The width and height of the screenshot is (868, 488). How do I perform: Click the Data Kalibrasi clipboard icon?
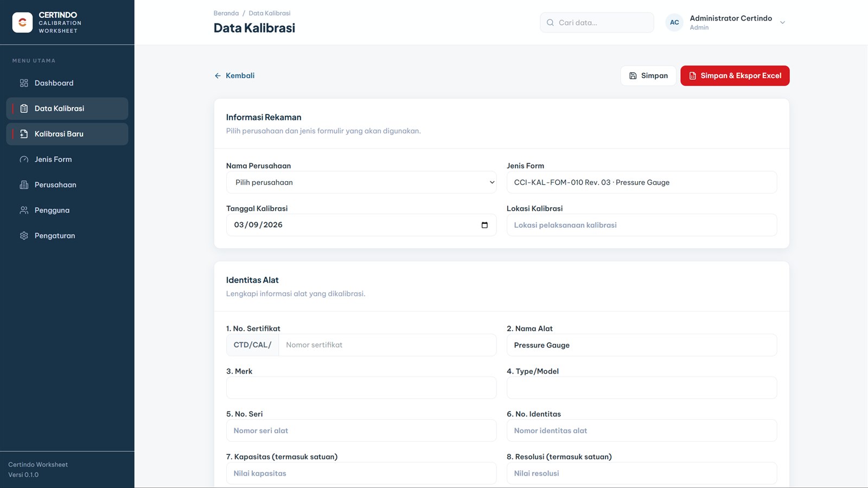coord(24,108)
